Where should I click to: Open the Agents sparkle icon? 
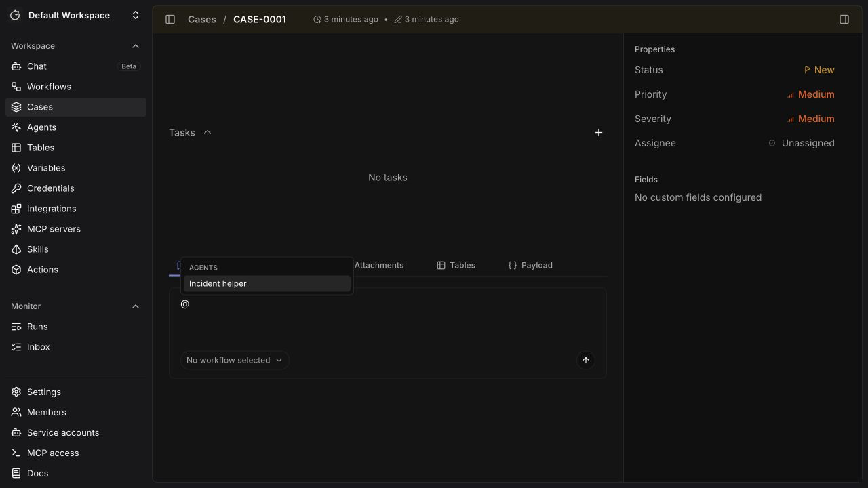(x=16, y=127)
